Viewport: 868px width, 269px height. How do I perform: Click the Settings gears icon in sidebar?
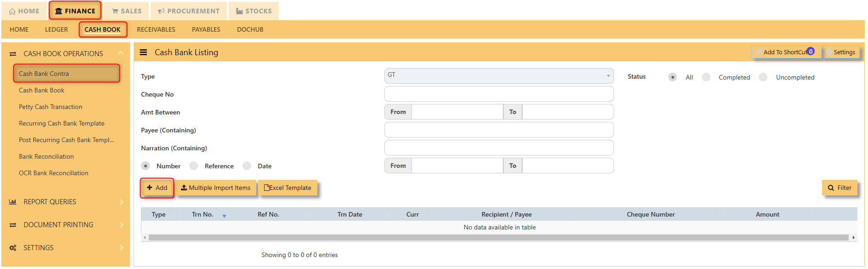tap(13, 248)
